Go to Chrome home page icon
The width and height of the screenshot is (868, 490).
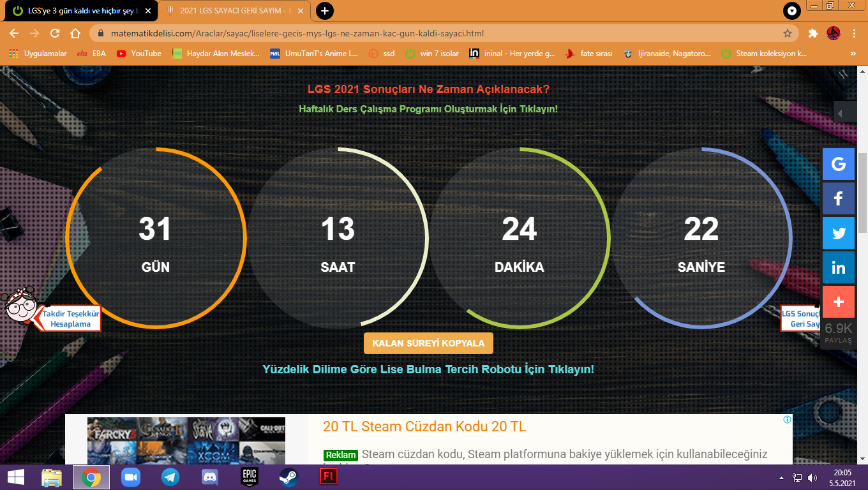coord(75,33)
